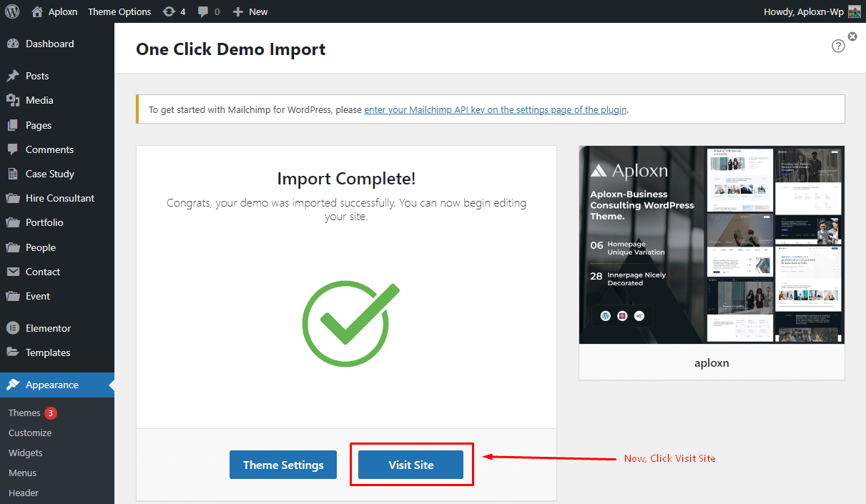Click the Aploxn-Wp user avatar
This screenshot has width=866, height=504.
click(x=855, y=11)
